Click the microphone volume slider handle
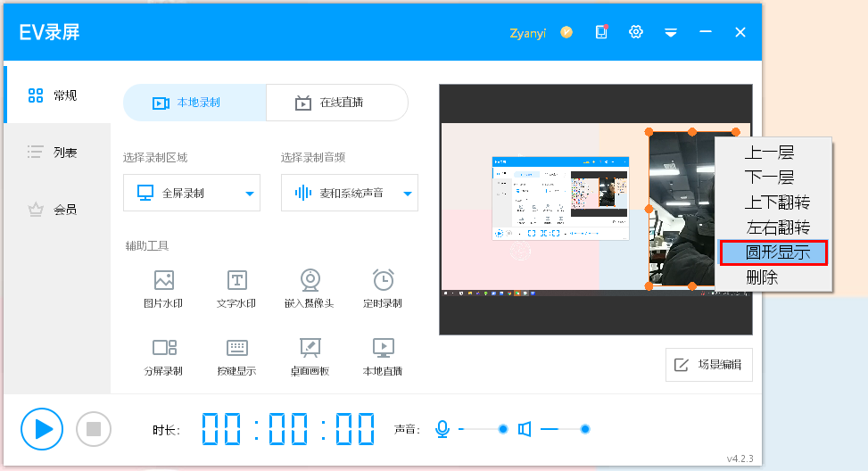This screenshot has width=868, height=471. [x=503, y=430]
